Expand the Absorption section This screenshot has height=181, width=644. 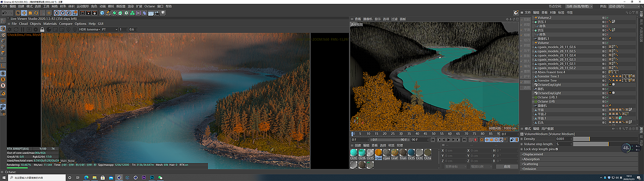coord(531,159)
